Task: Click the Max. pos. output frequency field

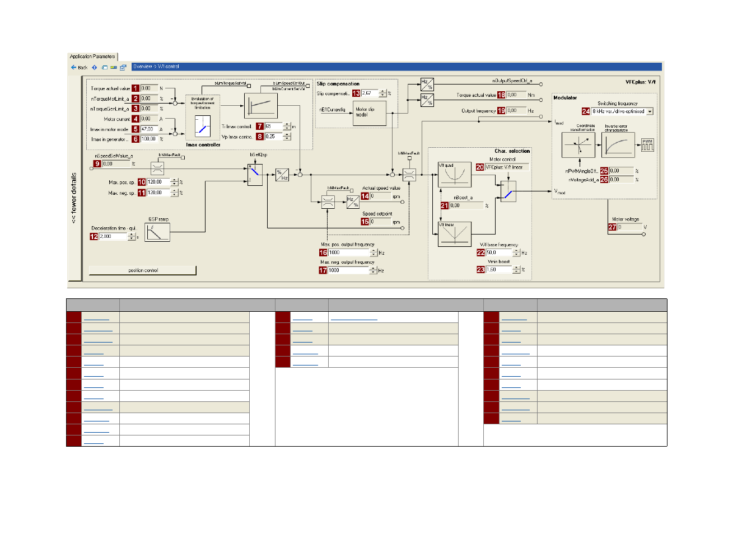Action: (x=349, y=252)
